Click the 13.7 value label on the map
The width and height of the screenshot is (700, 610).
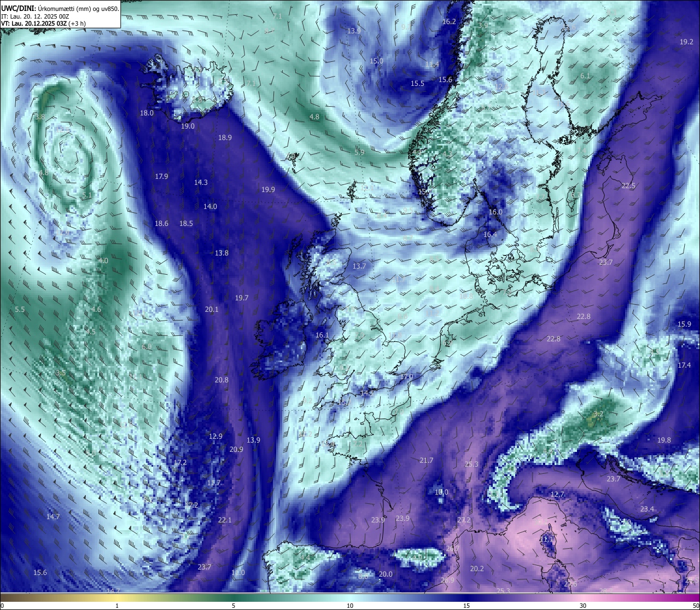(x=359, y=266)
